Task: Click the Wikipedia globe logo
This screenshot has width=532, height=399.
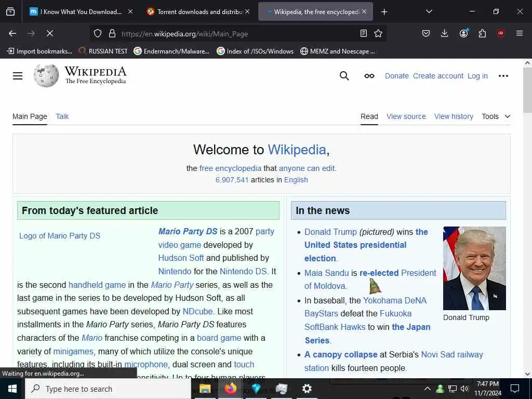Action: point(46,76)
